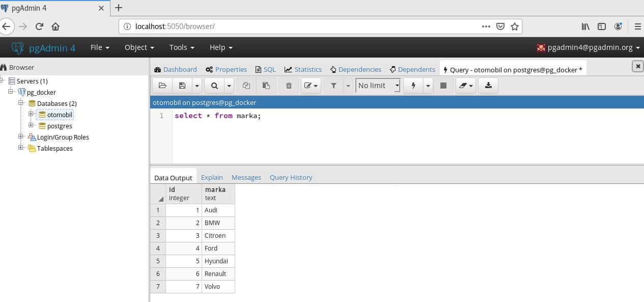Open the Clear eraser dropdown

465,86
